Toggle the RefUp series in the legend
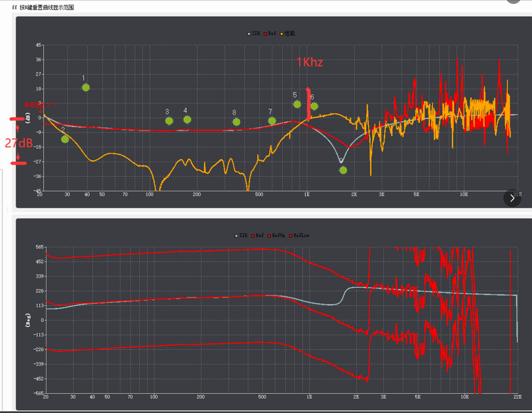Screen dimensions: 532x413 click(276, 235)
